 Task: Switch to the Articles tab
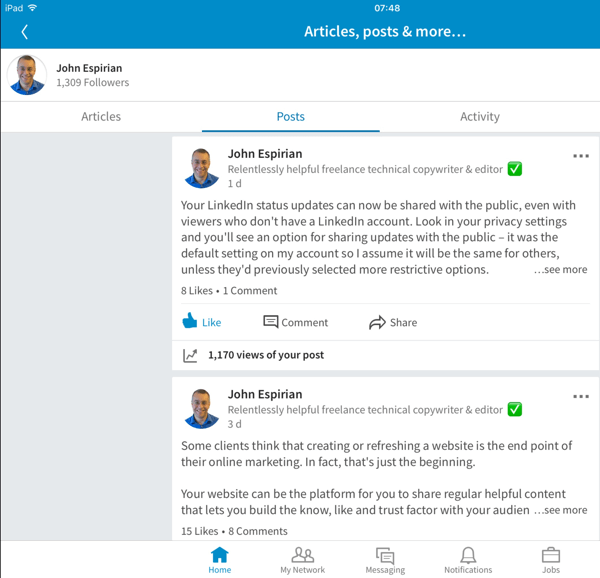pyautogui.click(x=101, y=116)
